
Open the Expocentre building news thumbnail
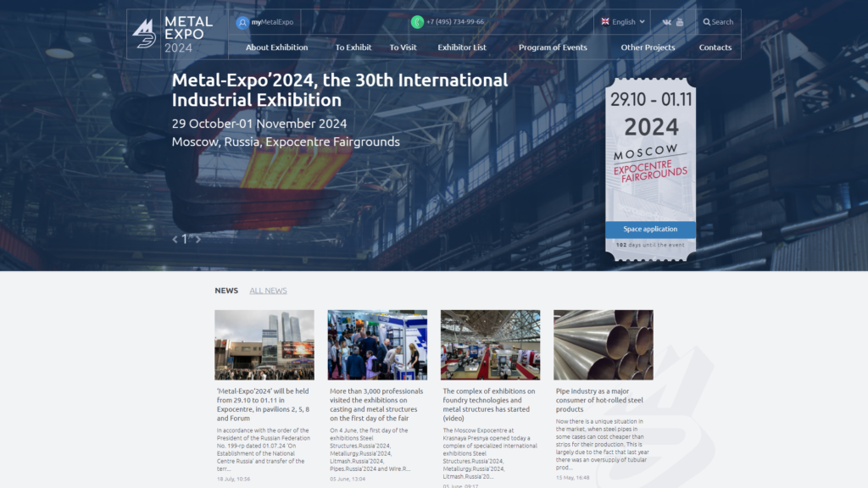(264, 345)
